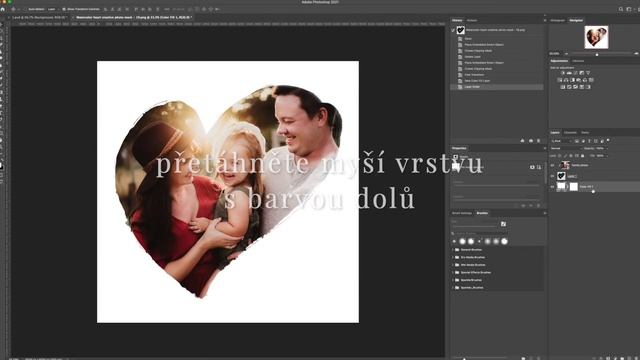Viewport: 640px width, 360px height.
Task: Lock image pixels with brush lock icon
Action: [x=565, y=156]
